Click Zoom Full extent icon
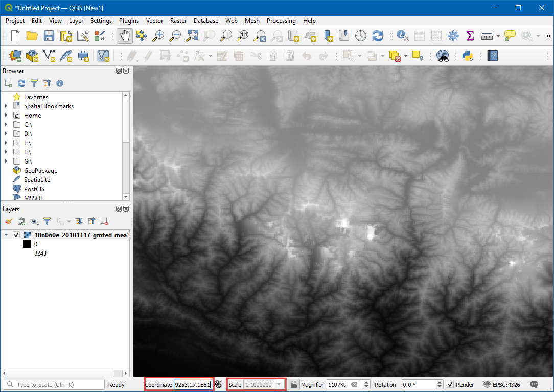 tap(192, 36)
